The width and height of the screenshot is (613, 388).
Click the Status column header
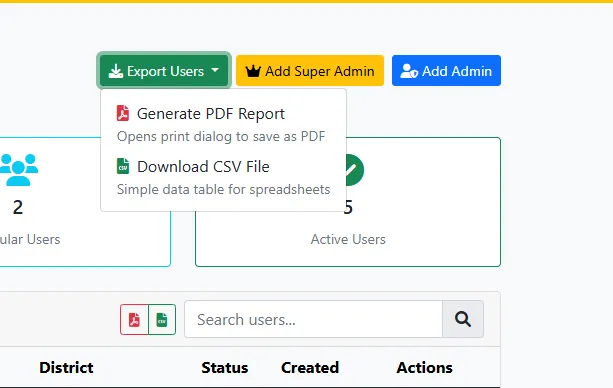224,368
